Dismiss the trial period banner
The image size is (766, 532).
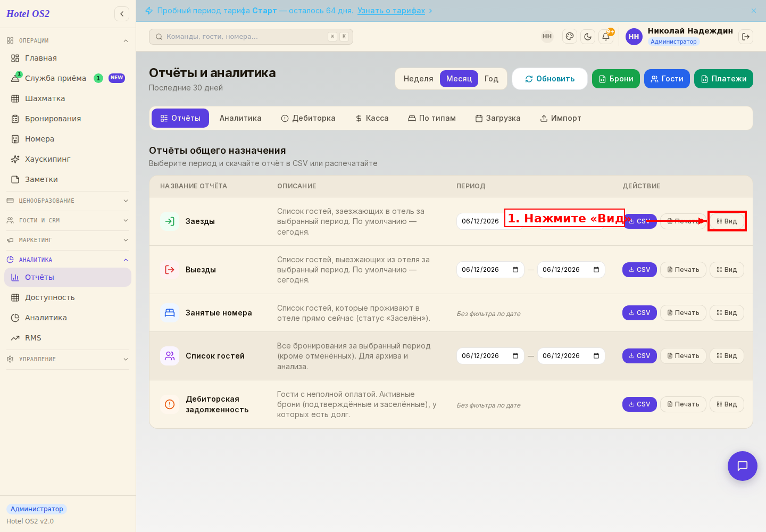coord(754,11)
